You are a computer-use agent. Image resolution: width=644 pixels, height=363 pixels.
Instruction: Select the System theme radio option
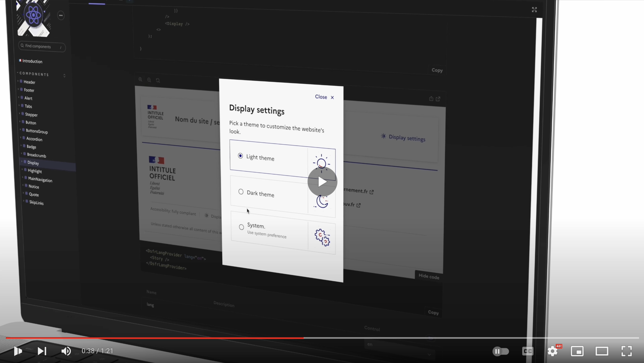pyautogui.click(x=241, y=227)
